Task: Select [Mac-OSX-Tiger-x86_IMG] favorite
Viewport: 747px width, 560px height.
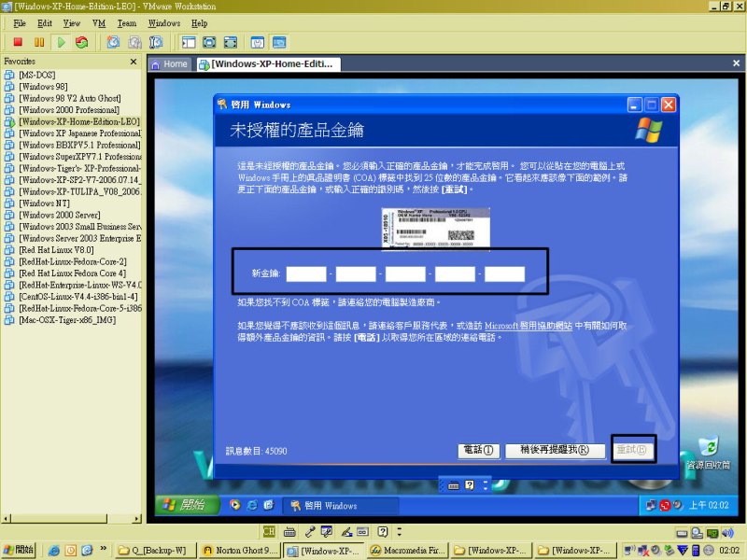Action: (67, 320)
